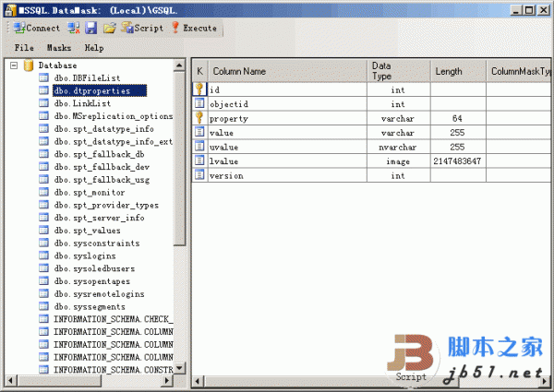The width and height of the screenshot is (554, 392).
Task: Click tree horizontal scrollbar right arrow
Action: (167, 381)
